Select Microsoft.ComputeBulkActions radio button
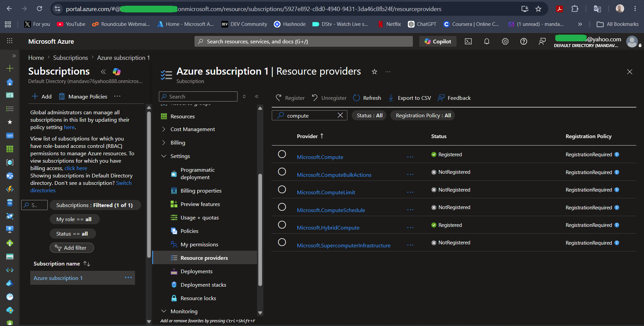 tap(282, 172)
